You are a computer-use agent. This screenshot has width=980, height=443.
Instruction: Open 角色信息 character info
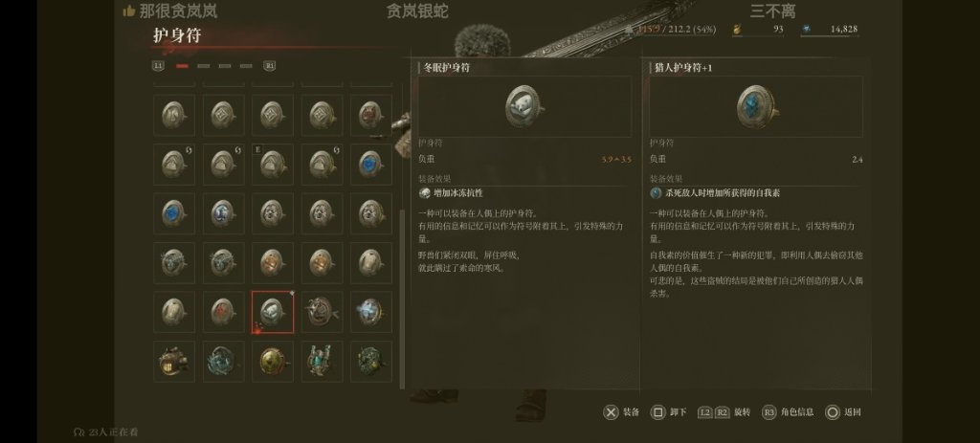click(x=788, y=412)
